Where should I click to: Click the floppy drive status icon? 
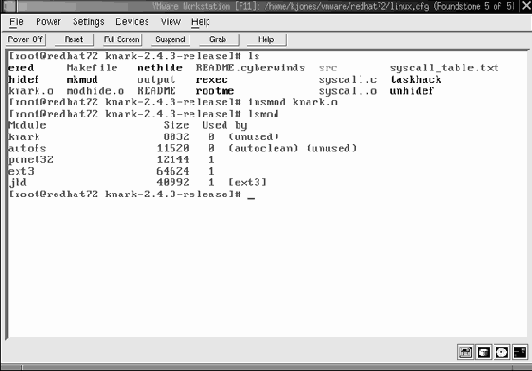465,352
